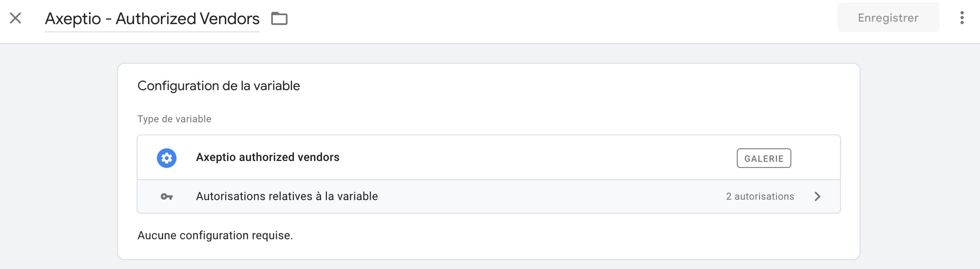Click the white header bar between folder and Enregistrer

563,20
